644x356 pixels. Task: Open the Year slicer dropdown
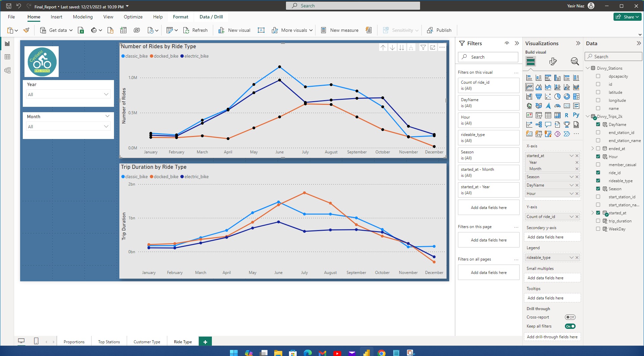point(68,94)
